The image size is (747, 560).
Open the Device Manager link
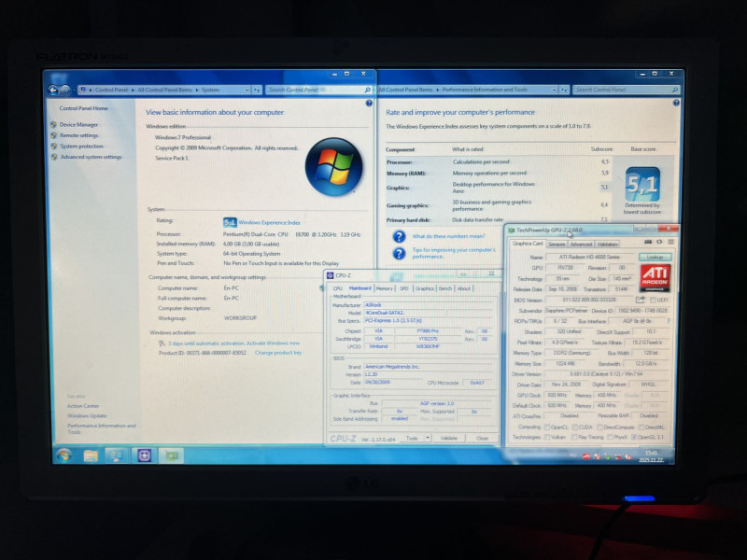(78, 125)
